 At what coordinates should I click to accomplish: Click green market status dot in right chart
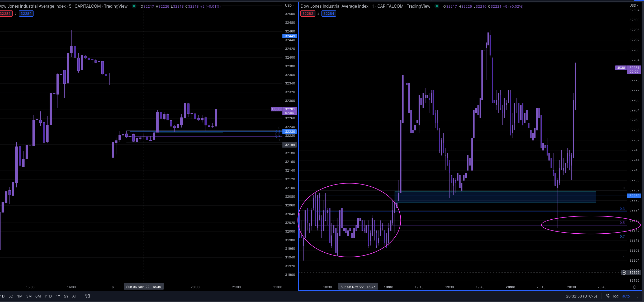[x=437, y=6]
